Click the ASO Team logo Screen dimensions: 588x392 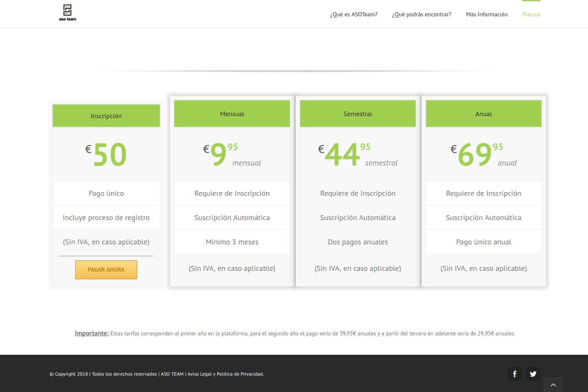[68, 13]
